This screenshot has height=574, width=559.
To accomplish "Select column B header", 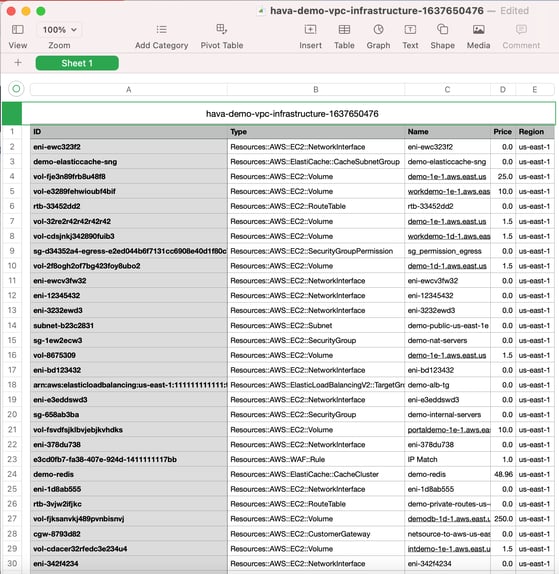I will click(316, 90).
